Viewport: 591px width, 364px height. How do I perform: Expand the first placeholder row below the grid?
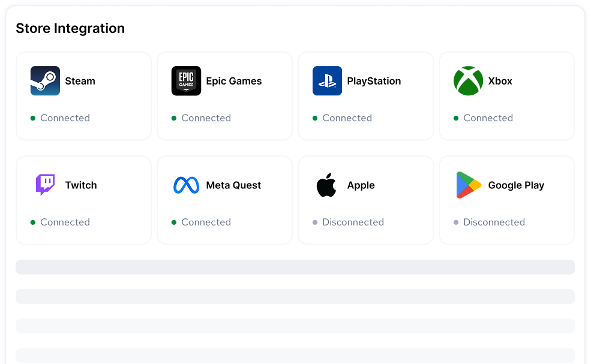(x=295, y=266)
